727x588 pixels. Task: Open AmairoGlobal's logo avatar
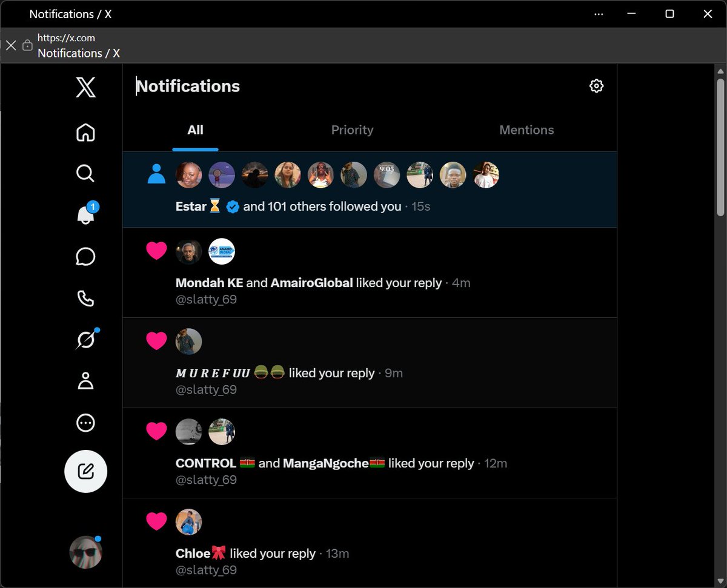tap(222, 251)
